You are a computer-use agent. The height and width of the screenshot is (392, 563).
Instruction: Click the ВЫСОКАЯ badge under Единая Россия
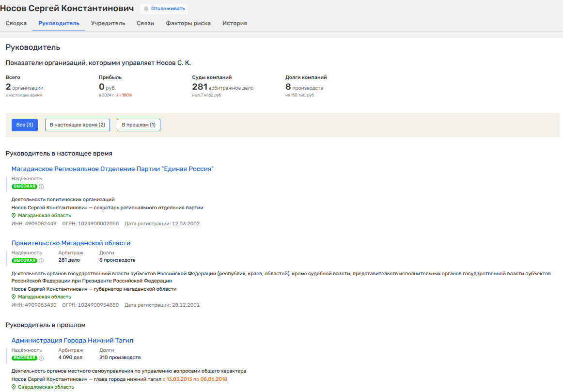click(x=24, y=187)
